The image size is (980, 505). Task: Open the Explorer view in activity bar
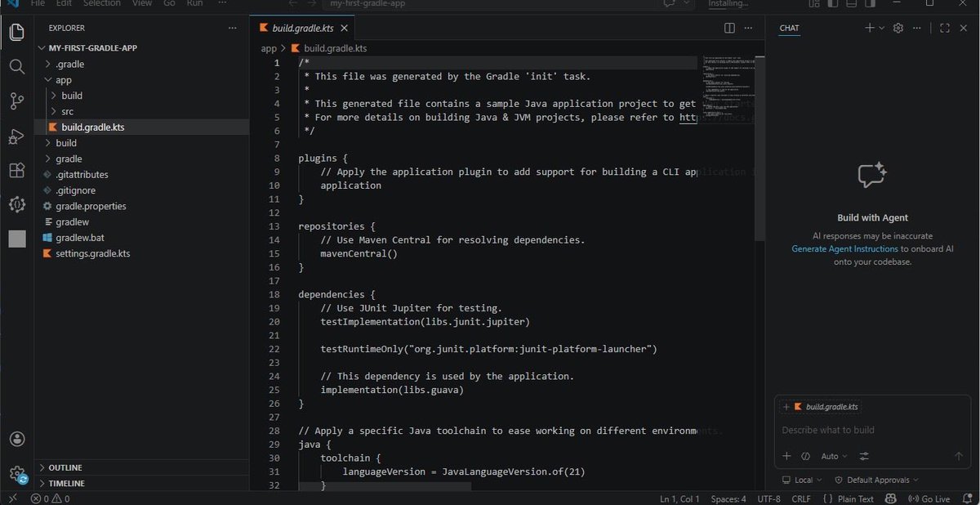click(x=16, y=32)
